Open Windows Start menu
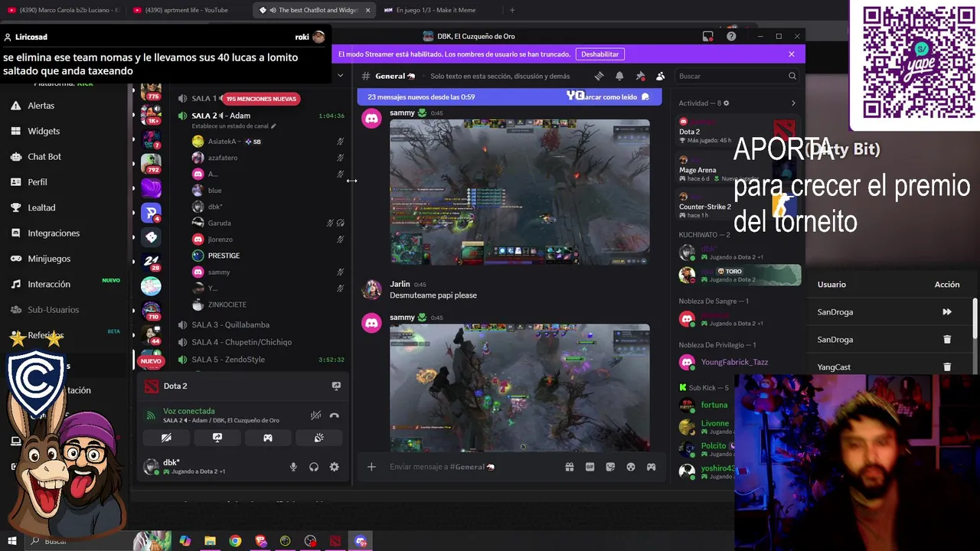 click(11, 541)
